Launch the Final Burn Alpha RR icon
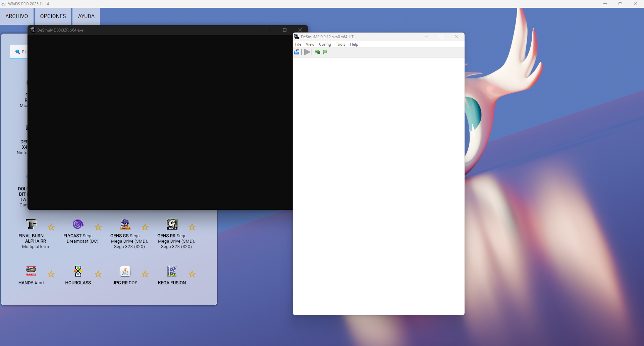Screen dimensions: 644x346 tap(31, 224)
